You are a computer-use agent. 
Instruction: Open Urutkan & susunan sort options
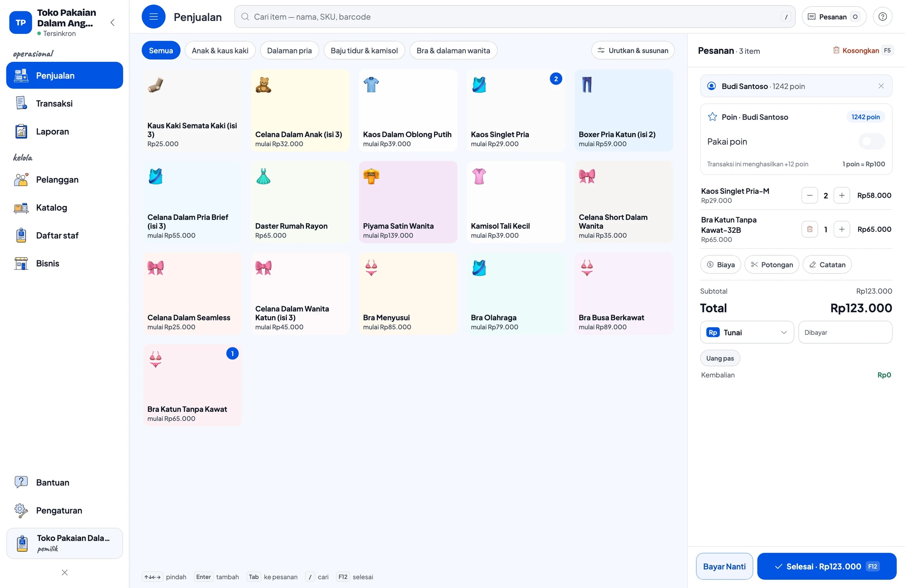pyautogui.click(x=632, y=51)
